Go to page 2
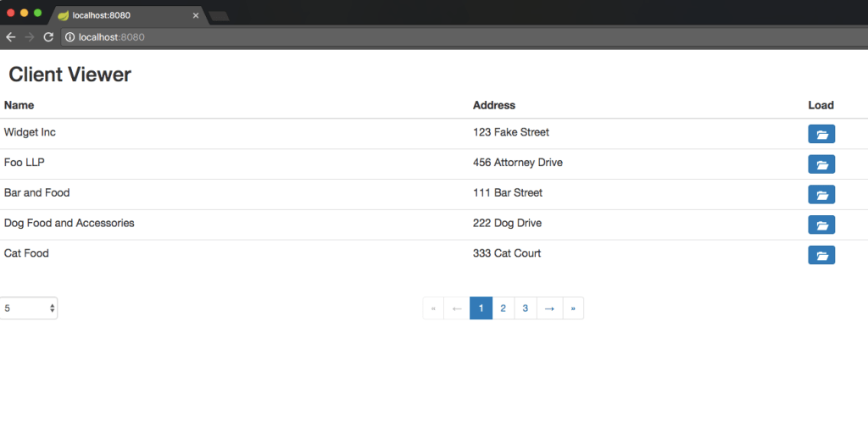Image resolution: width=868 pixels, height=444 pixels. click(504, 308)
